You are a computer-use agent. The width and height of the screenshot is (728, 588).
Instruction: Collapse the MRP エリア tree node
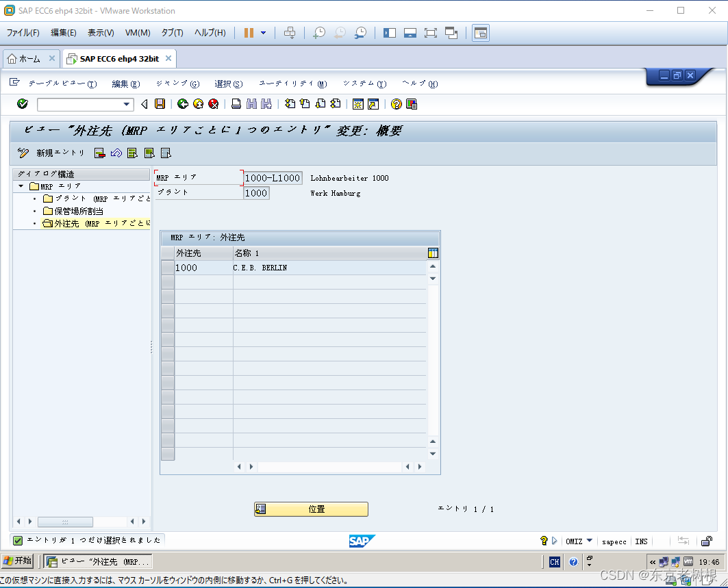pyautogui.click(x=21, y=186)
